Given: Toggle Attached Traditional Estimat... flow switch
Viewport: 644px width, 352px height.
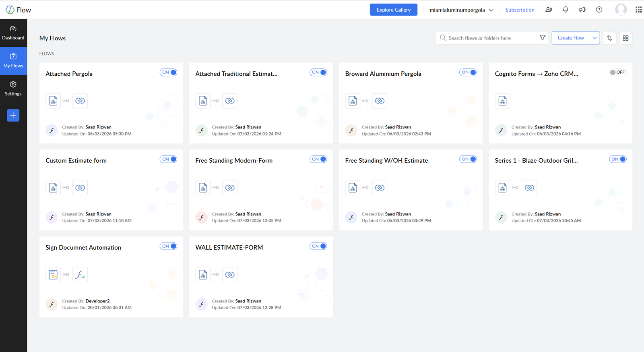Looking at the screenshot, I should tap(318, 72).
